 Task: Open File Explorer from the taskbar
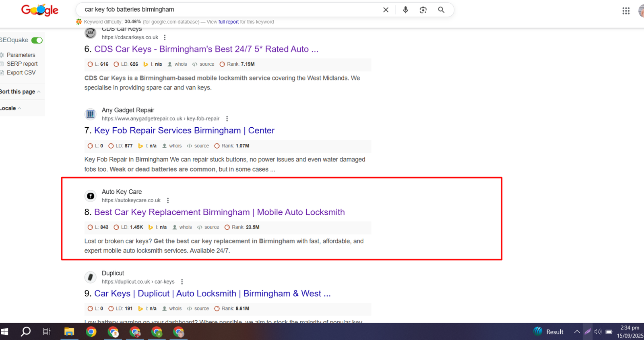(x=69, y=332)
